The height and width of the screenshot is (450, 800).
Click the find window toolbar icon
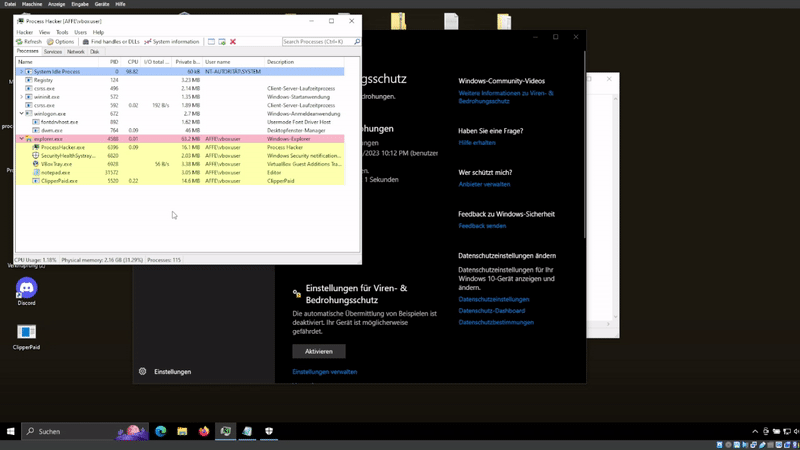point(211,42)
